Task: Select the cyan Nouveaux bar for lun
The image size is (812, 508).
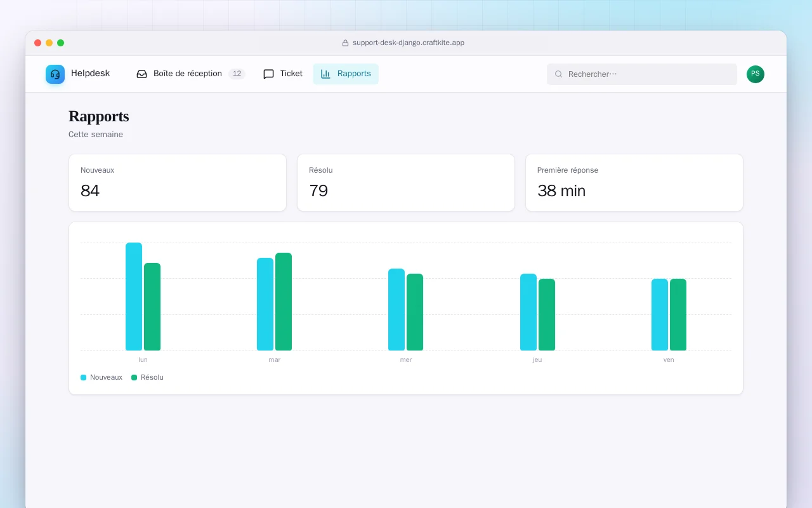Action: click(134, 297)
